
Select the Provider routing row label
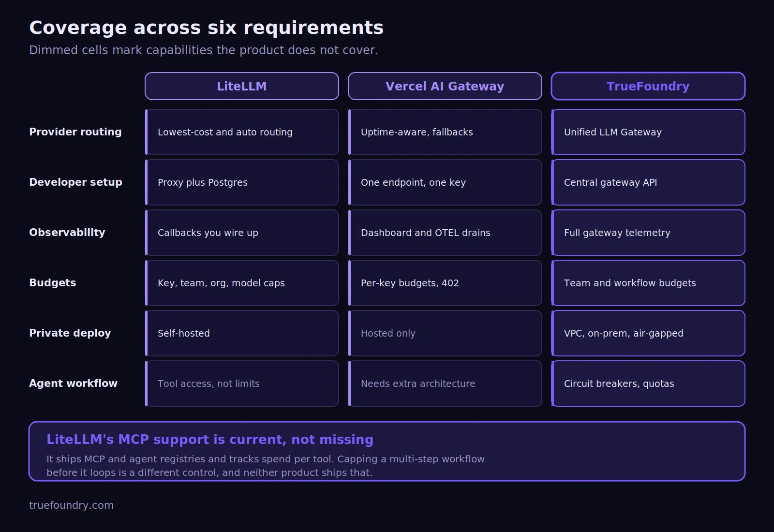pyautogui.click(x=75, y=132)
